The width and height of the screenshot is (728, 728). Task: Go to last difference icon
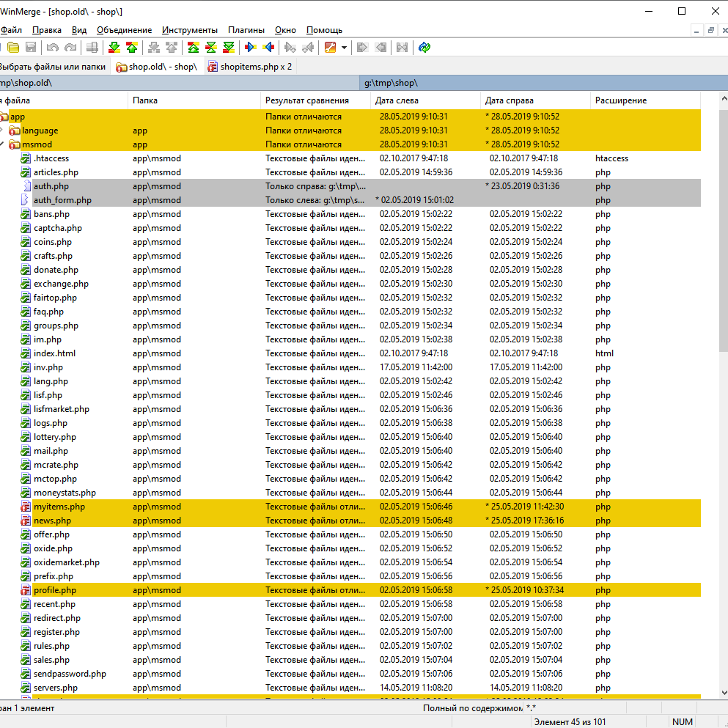229,48
